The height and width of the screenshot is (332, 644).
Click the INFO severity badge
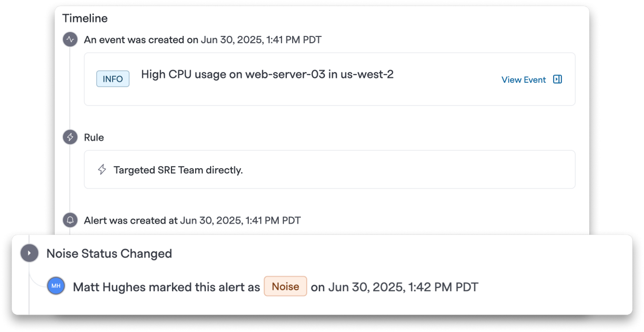113,79
